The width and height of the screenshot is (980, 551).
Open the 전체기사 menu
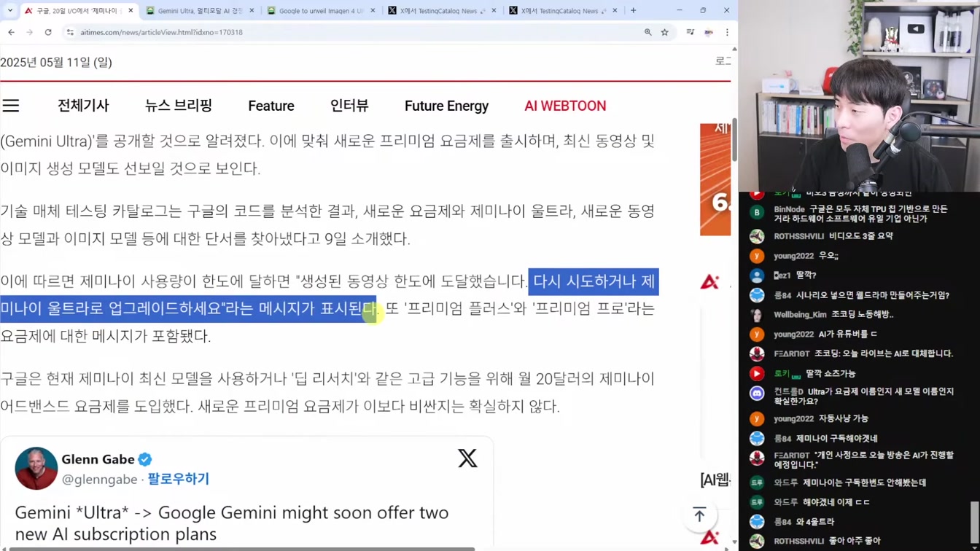[x=83, y=106]
